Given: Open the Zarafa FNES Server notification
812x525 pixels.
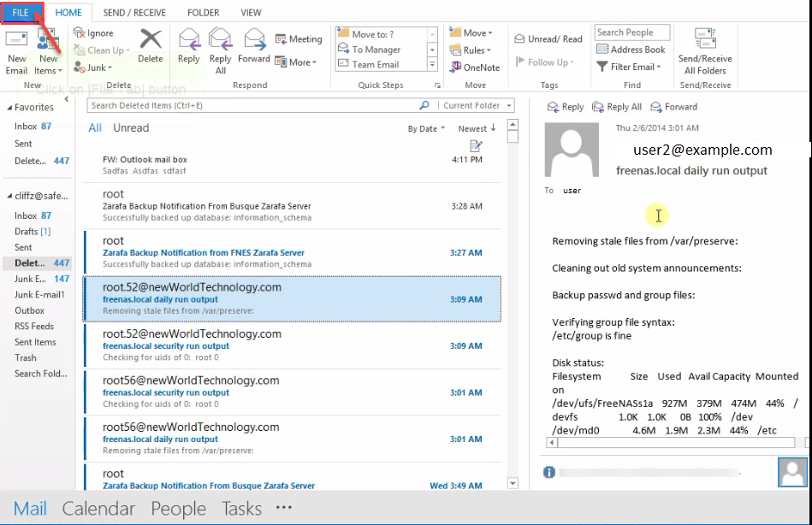Looking at the screenshot, I should 293,252.
